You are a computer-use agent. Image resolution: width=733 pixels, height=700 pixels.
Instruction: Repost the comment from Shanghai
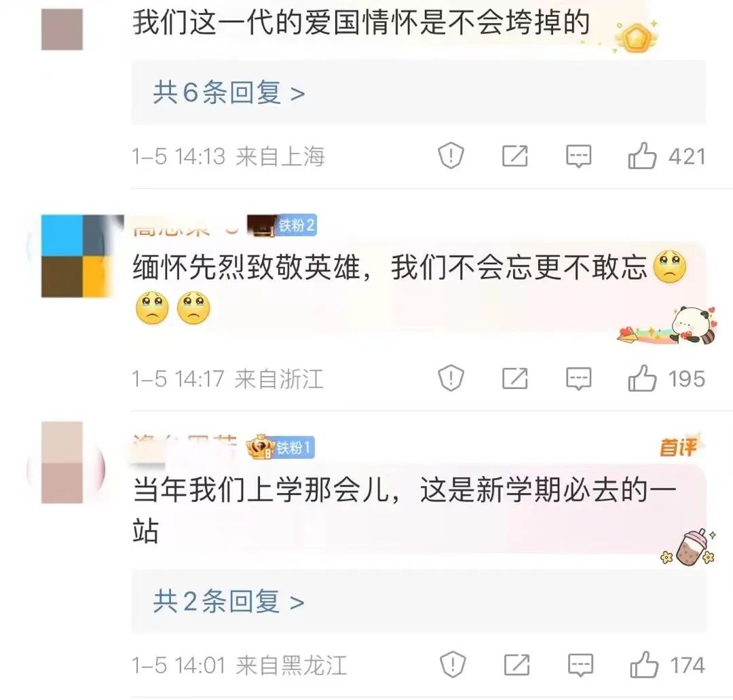(514, 155)
